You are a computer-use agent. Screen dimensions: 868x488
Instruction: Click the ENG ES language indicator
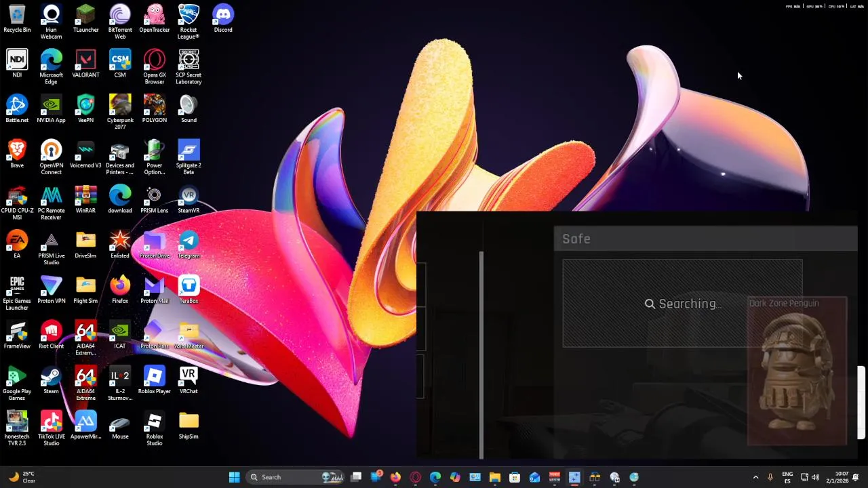tap(787, 477)
